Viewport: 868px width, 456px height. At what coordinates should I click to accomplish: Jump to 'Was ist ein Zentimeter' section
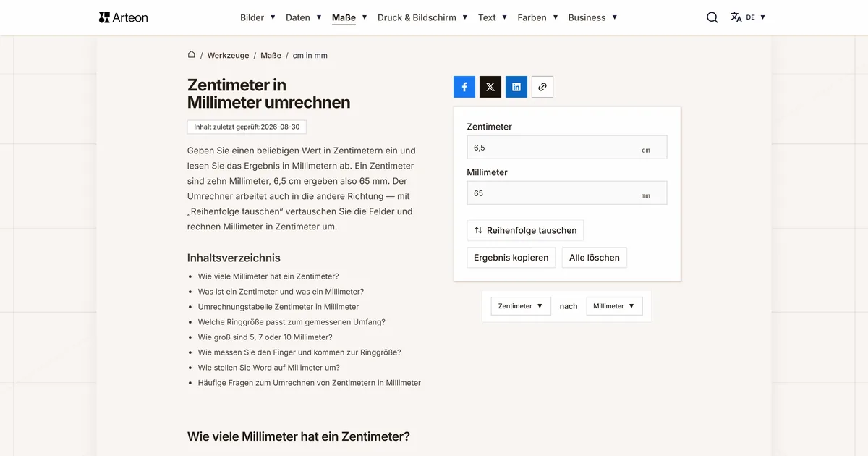click(x=281, y=292)
